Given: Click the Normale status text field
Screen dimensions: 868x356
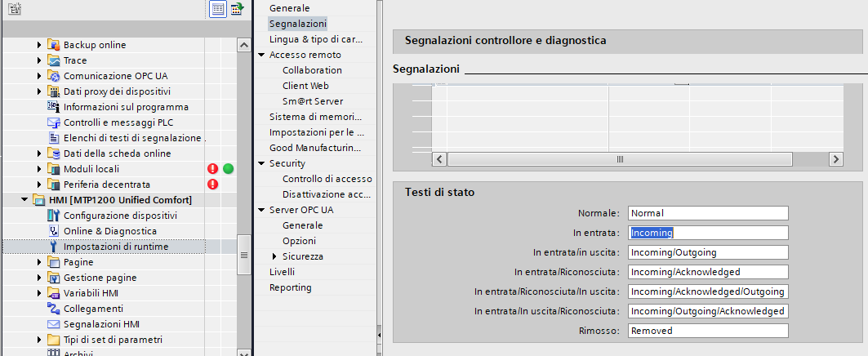Looking at the screenshot, I should point(707,213).
